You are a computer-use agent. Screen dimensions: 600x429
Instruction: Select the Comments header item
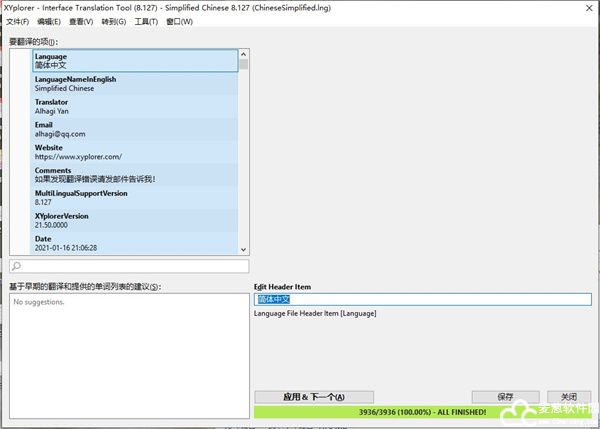click(x=135, y=175)
